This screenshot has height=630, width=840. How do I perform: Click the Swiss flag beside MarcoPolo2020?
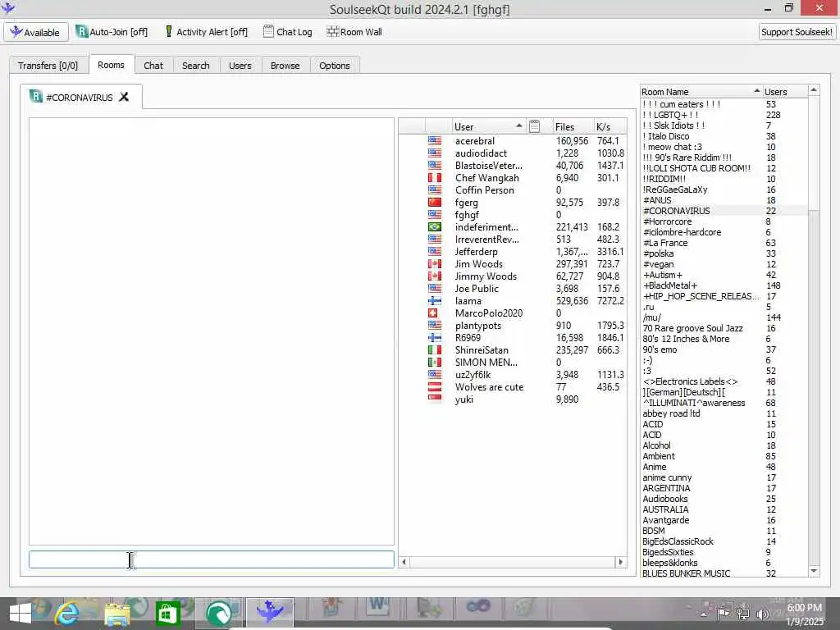[433, 313]
